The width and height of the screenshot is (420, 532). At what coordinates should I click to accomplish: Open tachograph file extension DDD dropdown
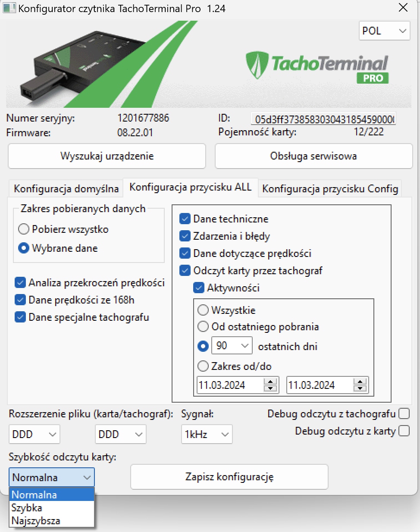point(121,434)
